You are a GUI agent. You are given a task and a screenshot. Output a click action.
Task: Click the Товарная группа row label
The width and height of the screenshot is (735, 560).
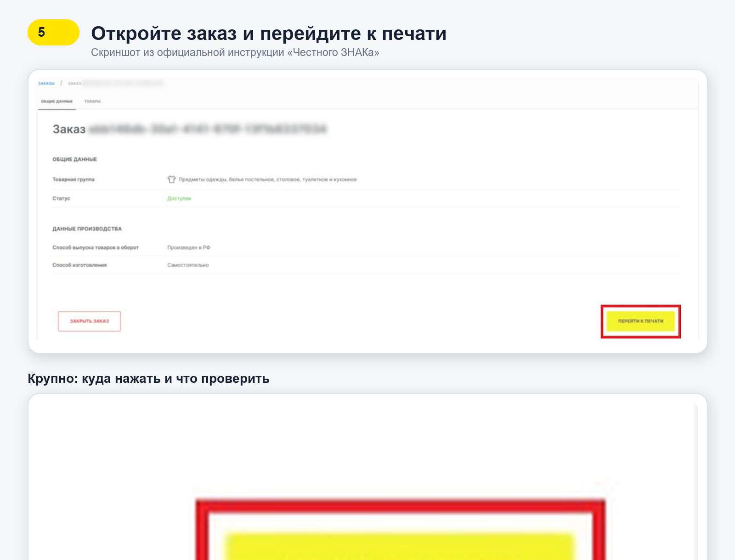point(73,179)
